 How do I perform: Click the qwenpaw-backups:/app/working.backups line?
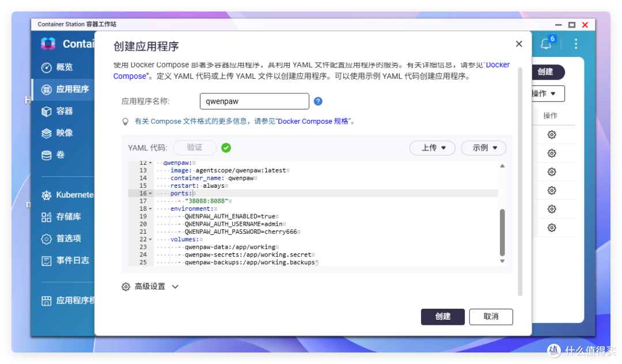click(x=250, y=263)
